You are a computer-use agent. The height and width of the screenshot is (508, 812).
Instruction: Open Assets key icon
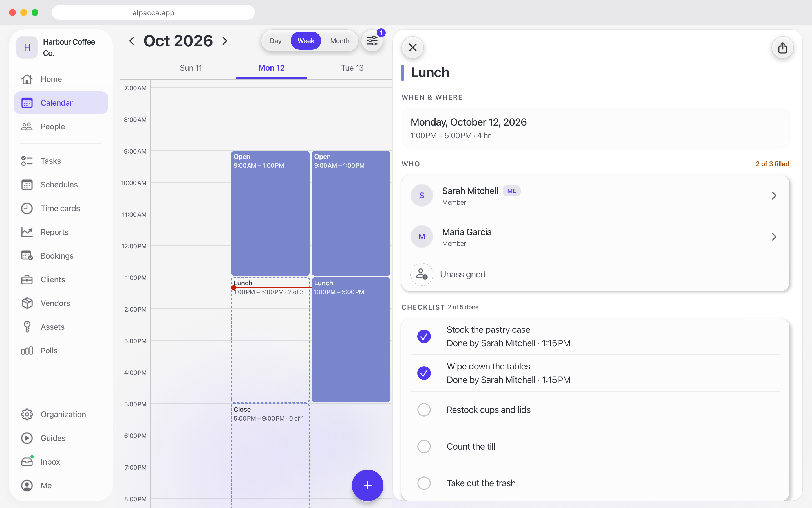(27, 327)
